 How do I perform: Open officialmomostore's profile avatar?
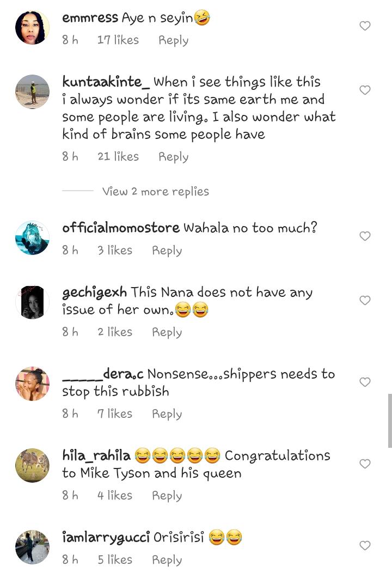click(x=32, y=238)
